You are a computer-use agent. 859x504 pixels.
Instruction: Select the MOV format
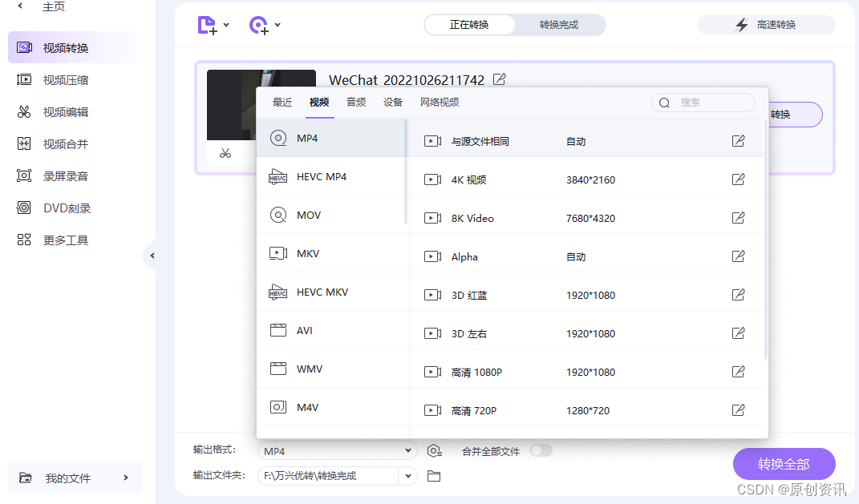pyautogui.click(x=331, y=215)
